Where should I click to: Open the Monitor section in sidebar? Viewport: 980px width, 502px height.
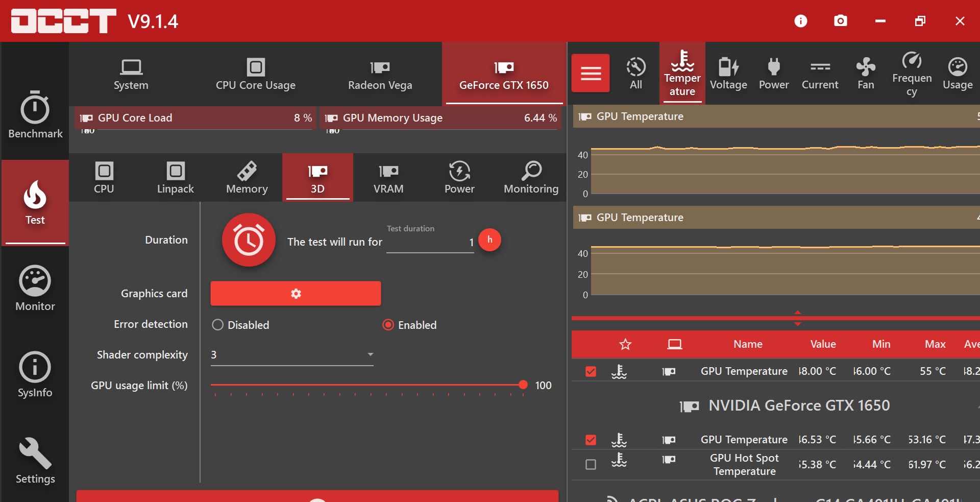click(35, 288)
